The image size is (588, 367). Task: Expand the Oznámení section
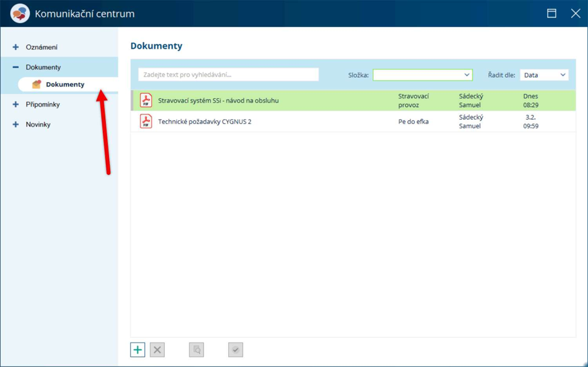click(x=16, y=47)
